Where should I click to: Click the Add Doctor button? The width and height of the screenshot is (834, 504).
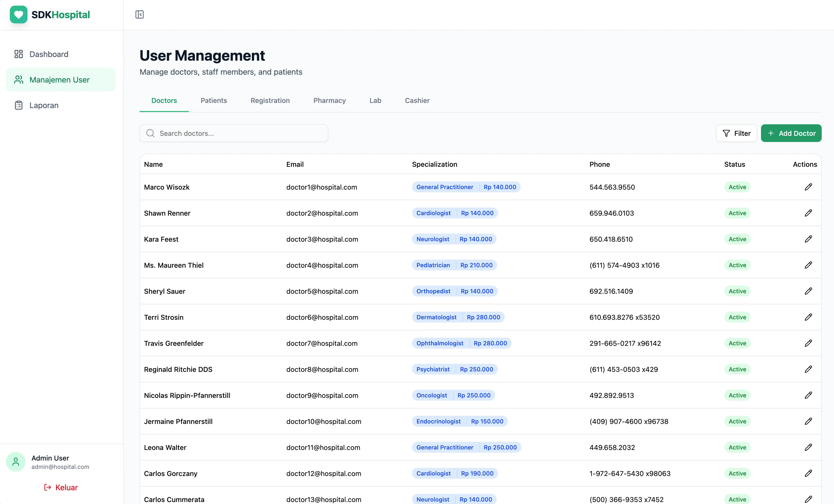[791, 133]
